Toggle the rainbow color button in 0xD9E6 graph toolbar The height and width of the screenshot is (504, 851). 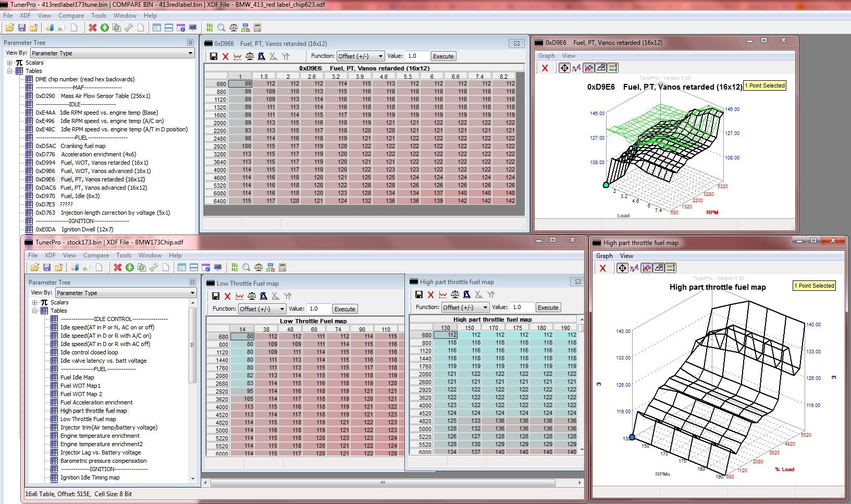click(x=613, y=68)
